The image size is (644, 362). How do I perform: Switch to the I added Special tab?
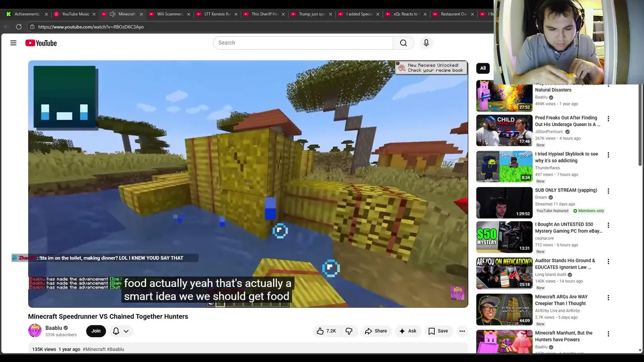tap(359, 14)
